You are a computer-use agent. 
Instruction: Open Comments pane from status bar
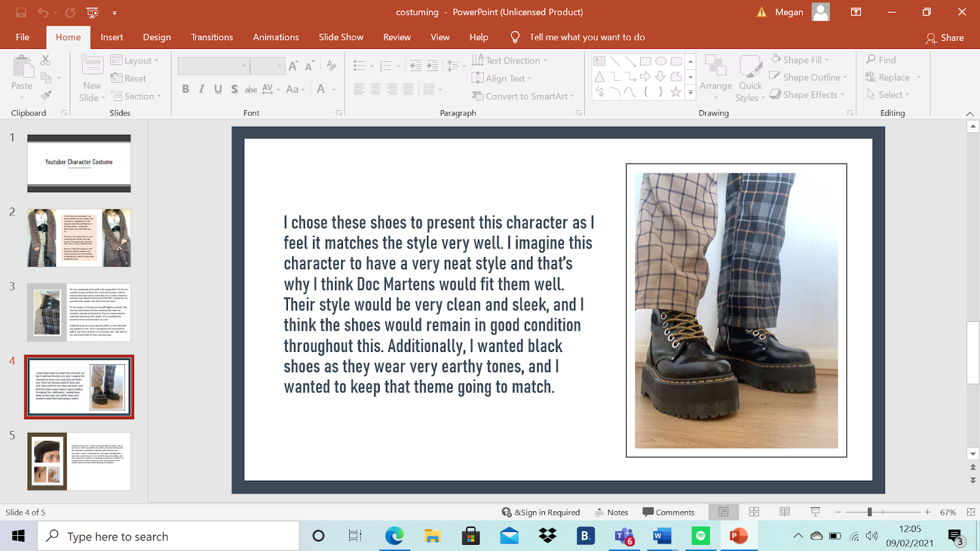click(x=668, y=512)
